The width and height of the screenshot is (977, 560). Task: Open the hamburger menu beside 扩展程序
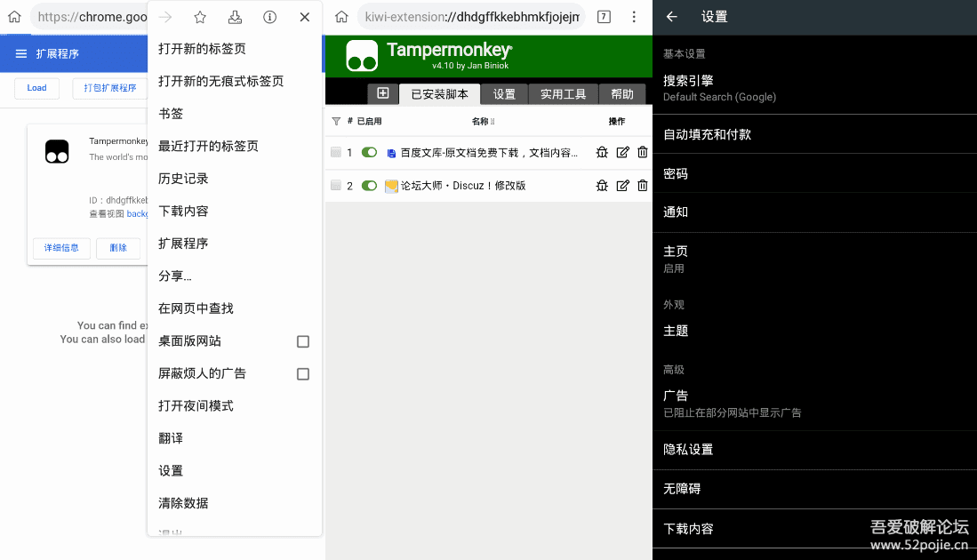21,53
